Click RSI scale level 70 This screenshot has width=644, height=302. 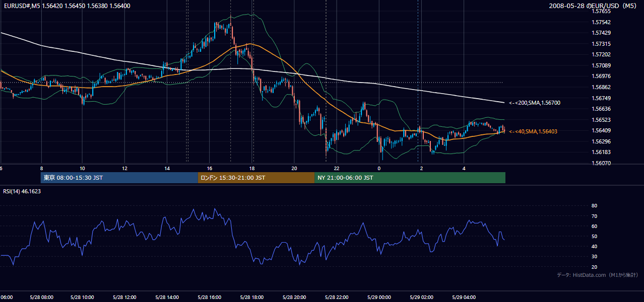pos(594,216)
